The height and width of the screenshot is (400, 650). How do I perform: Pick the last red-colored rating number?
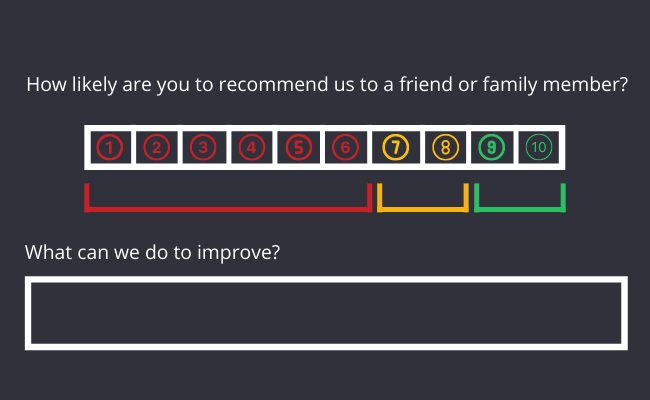click(345, 148)
